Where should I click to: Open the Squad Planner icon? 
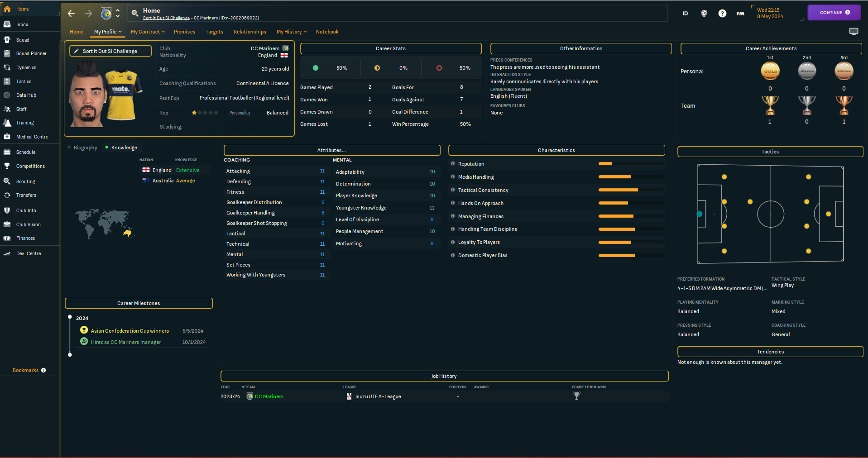(x=7, y=53)
